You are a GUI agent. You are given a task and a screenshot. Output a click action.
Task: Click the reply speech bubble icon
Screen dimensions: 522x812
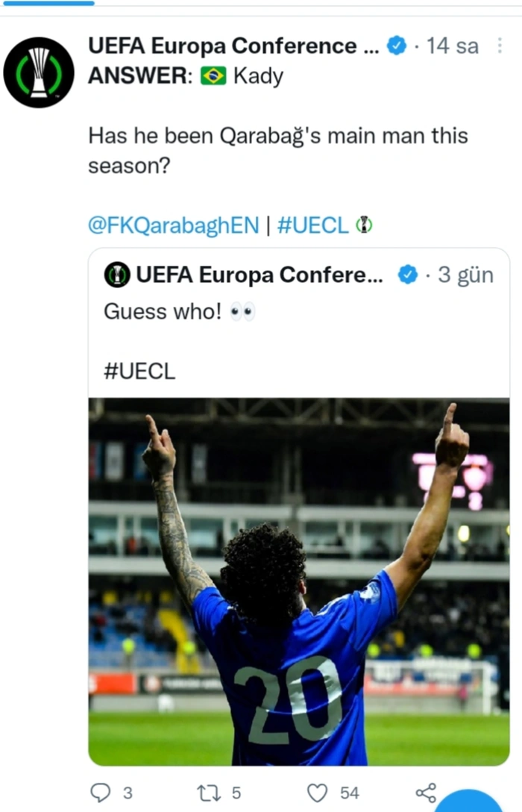tap(100, 793)
